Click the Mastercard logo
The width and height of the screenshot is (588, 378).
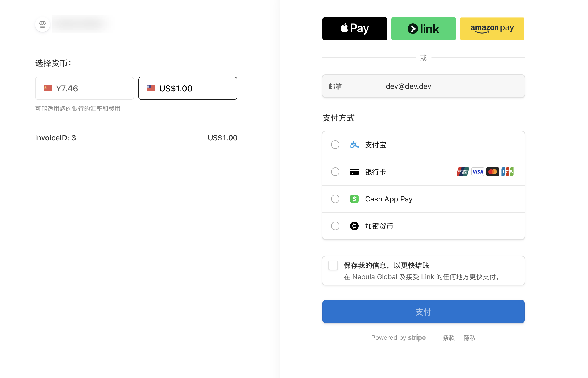[x=492, y=172]
